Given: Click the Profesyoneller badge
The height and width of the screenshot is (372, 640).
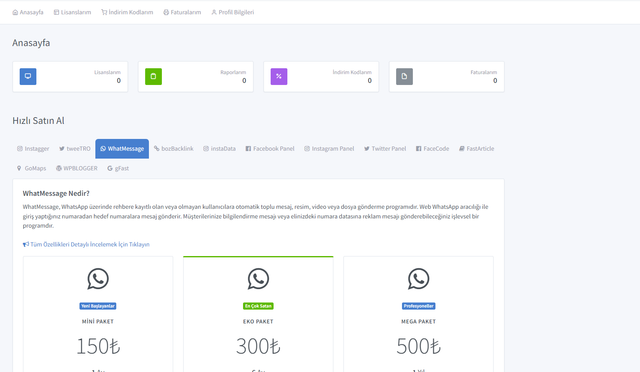Looking at the screenshot, I should click(418, 306).
